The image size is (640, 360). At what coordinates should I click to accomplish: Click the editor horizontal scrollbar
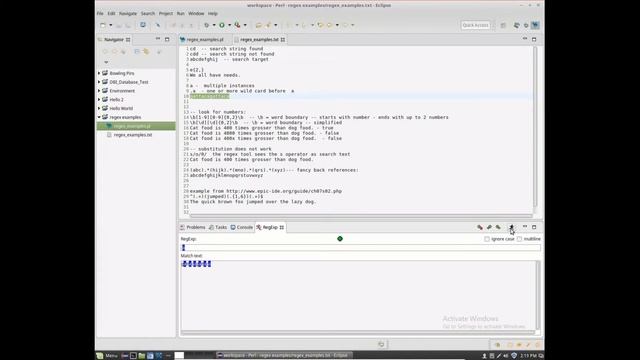[361, 216]
